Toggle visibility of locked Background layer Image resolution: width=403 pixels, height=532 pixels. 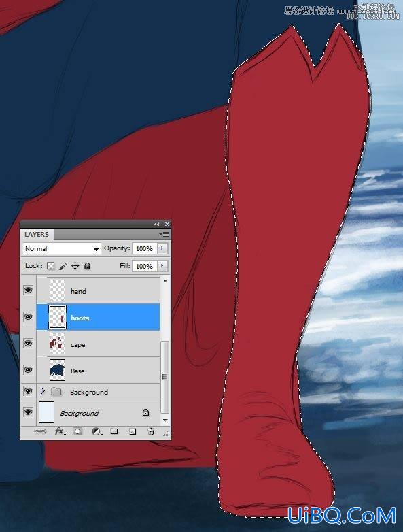[x=28, y=412]
